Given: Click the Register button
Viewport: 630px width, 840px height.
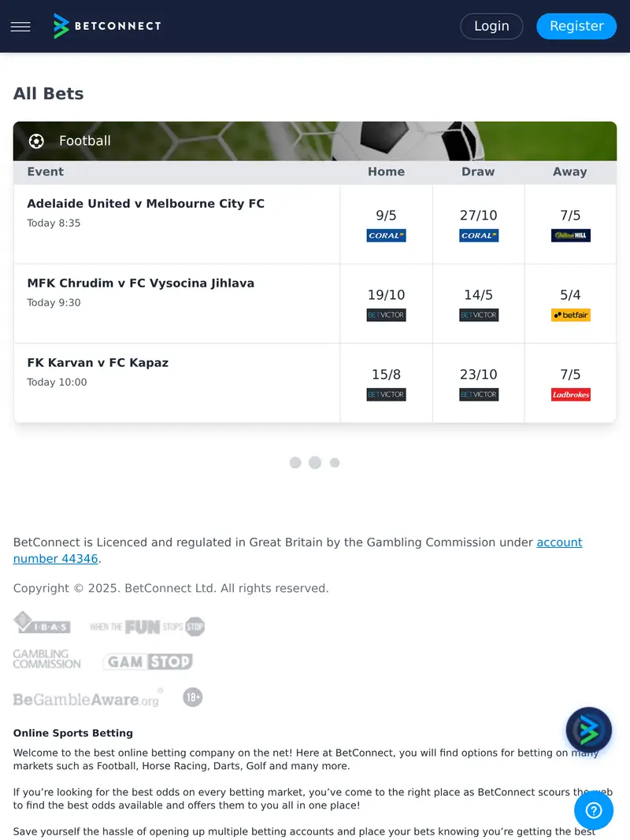Looking at the screenshot, I should (x=576, y=26).
